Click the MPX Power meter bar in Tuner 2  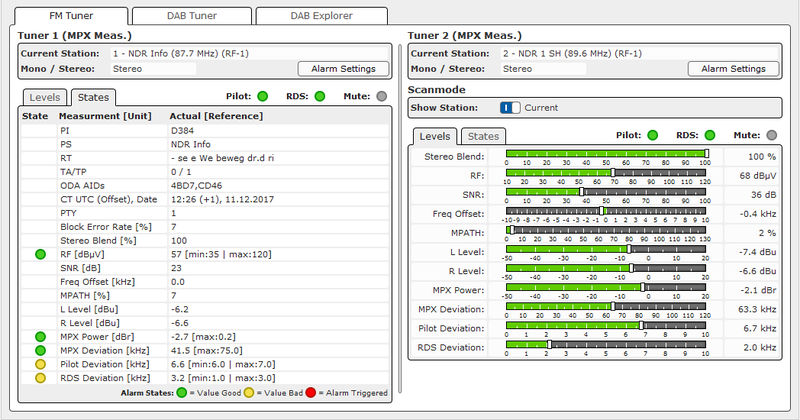click(x=606, y=287)
